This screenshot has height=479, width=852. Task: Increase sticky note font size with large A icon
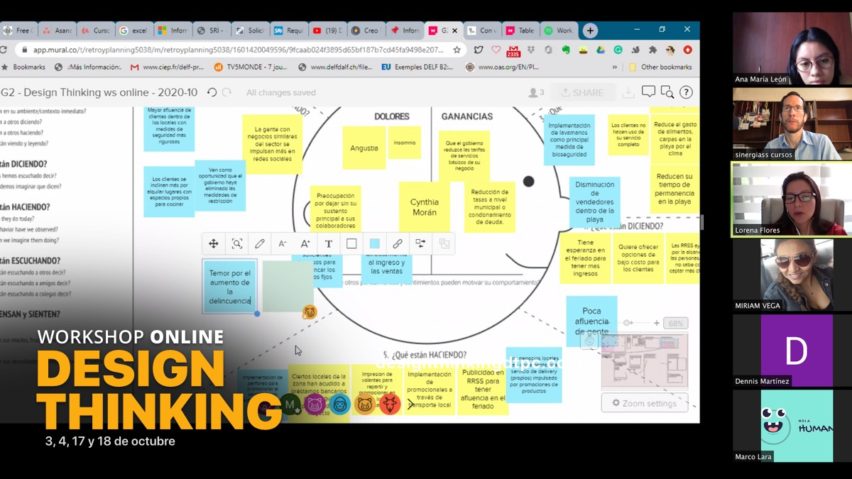tap(305, 244)
